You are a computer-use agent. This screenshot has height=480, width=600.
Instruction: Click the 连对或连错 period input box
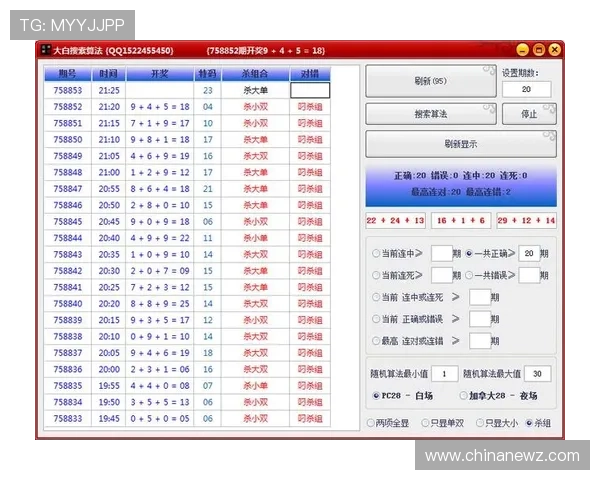pyautogui.click(x=480, y=341)
